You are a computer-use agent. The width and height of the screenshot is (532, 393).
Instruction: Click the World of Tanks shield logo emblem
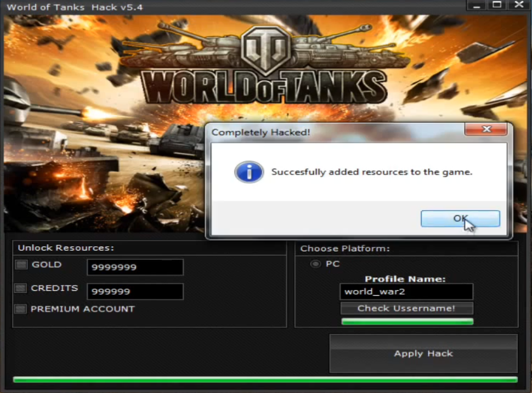tap(266, 51)
